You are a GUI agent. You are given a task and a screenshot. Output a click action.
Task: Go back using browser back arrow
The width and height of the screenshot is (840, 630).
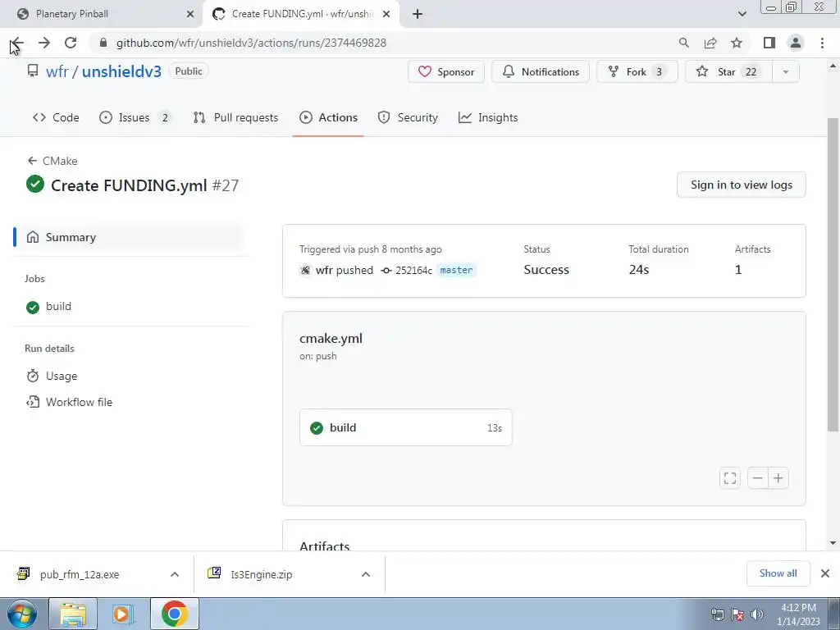point(17,43)
